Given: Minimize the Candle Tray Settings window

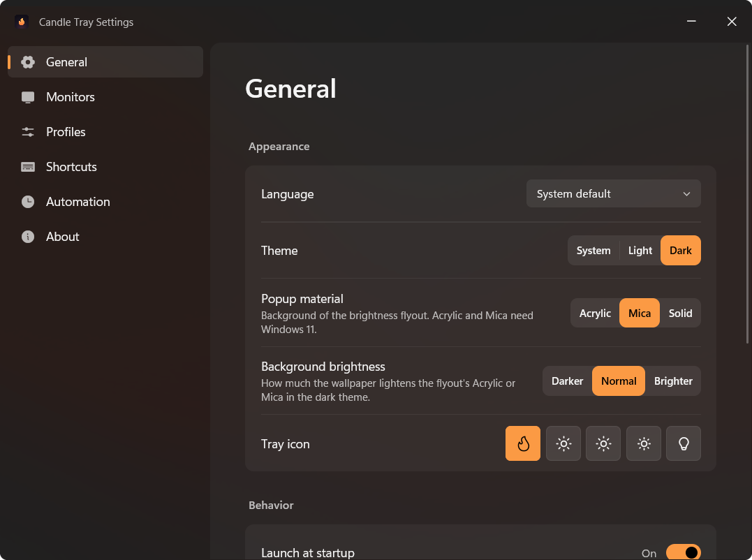Looking at the screenshot, I should click(691, 22).
